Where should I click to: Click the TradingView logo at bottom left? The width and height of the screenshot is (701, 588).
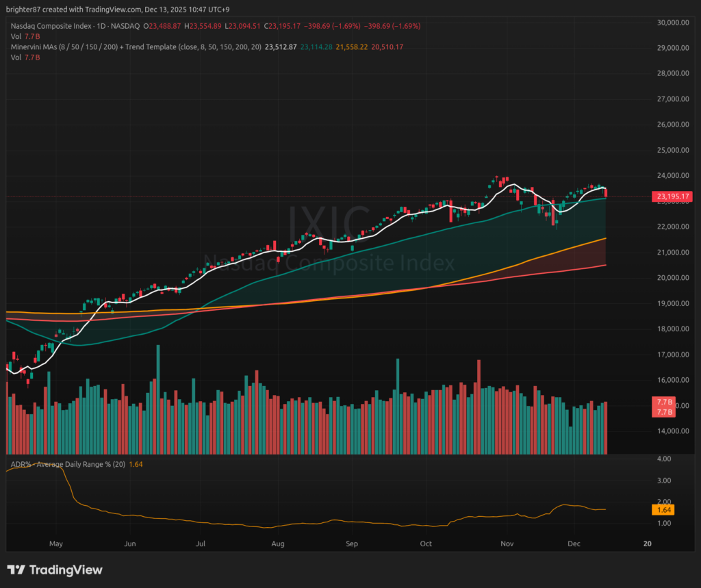click(x=55, y=570)
